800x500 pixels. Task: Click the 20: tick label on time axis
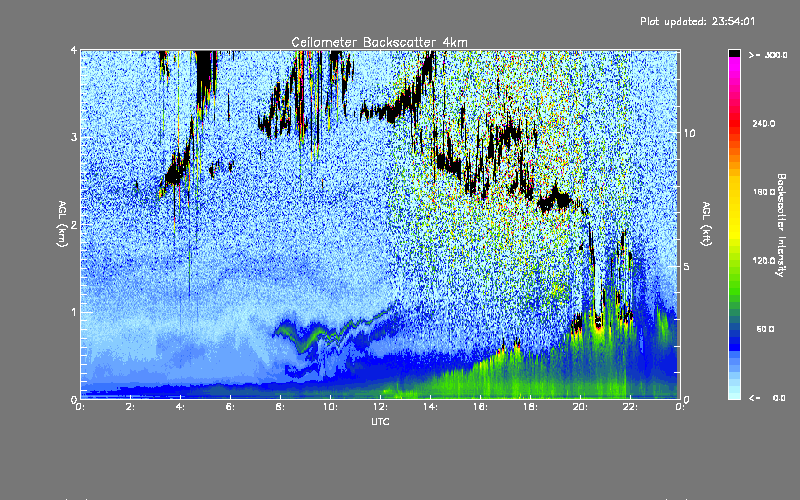580,407
